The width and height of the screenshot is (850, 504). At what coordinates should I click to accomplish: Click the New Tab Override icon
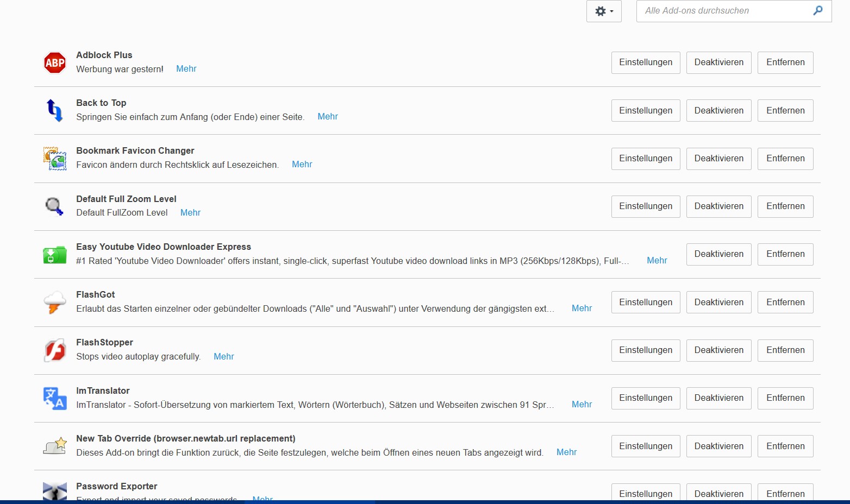(55, 446)
